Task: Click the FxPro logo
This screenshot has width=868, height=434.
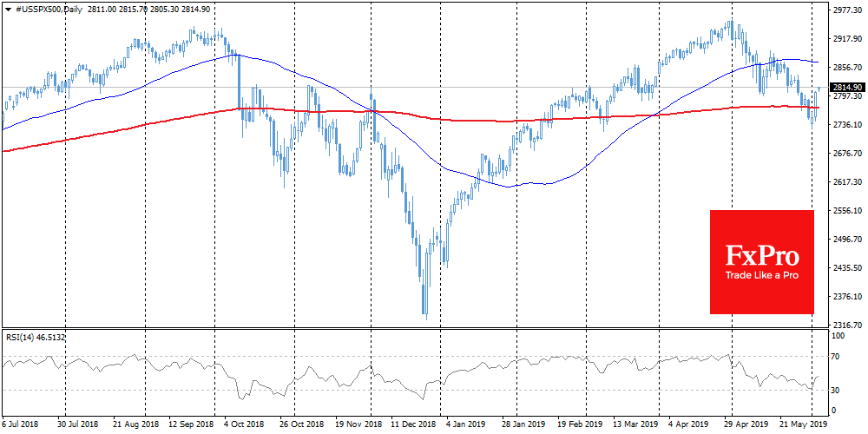Action: [761, 255]
